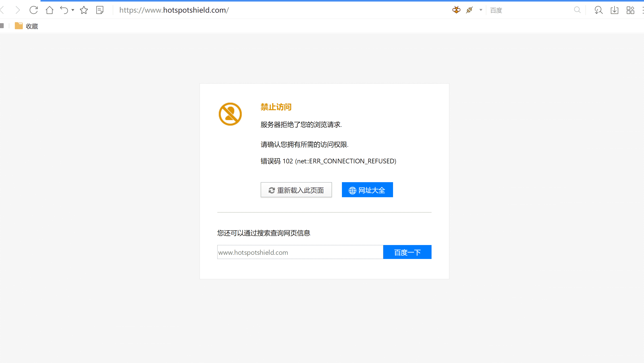
Task: Open the apps grid icon
Action: coord(630,10)
